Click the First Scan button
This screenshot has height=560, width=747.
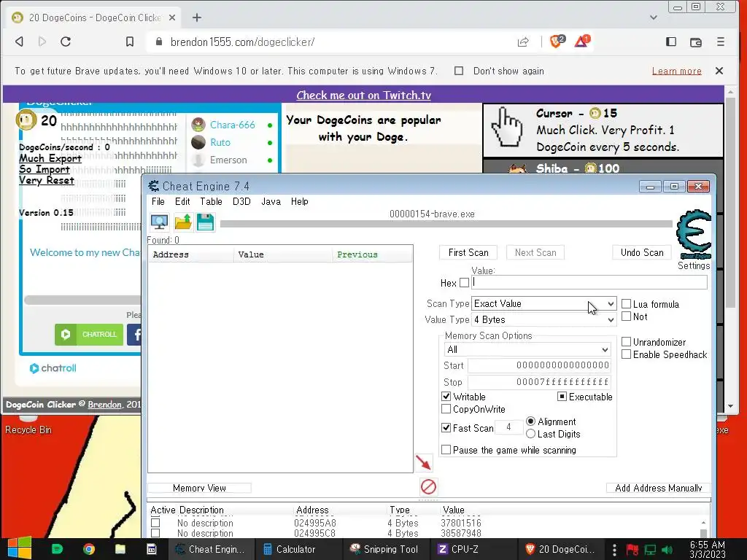(468, 252)
